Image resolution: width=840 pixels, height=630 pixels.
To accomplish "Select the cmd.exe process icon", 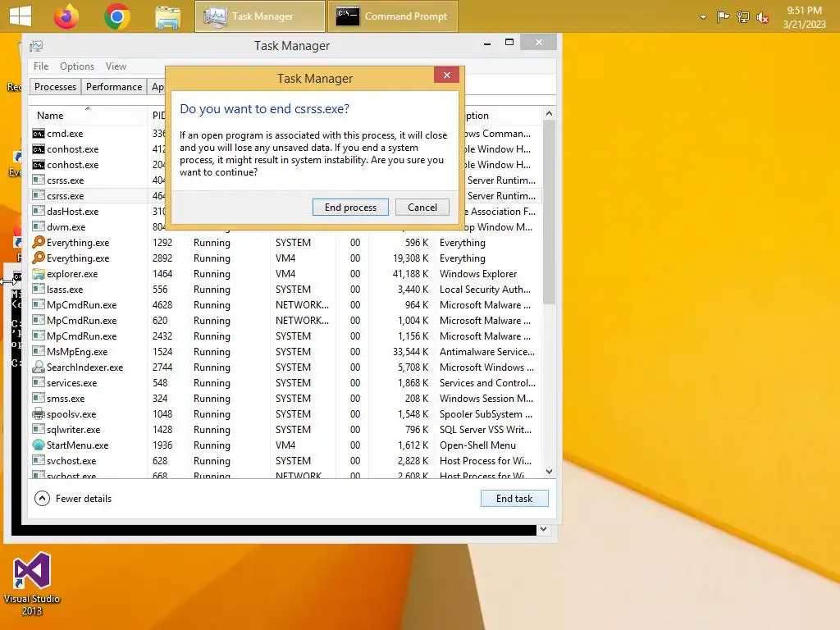I will click(38, 134).
